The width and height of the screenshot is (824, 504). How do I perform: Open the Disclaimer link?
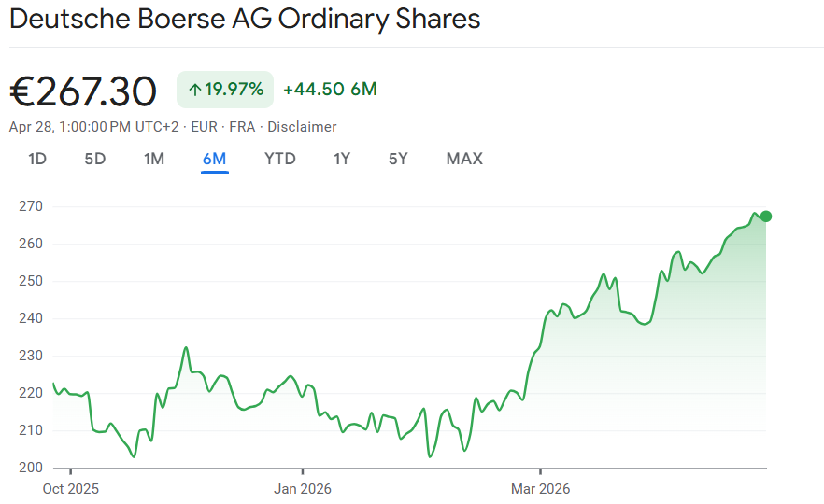tap(302, 127)
